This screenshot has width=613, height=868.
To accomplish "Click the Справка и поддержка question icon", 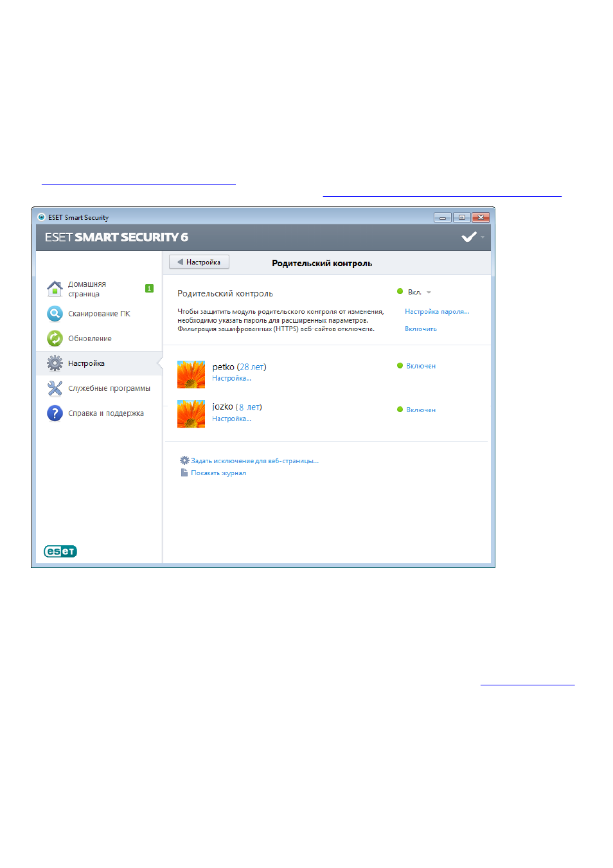I will 55,413.
